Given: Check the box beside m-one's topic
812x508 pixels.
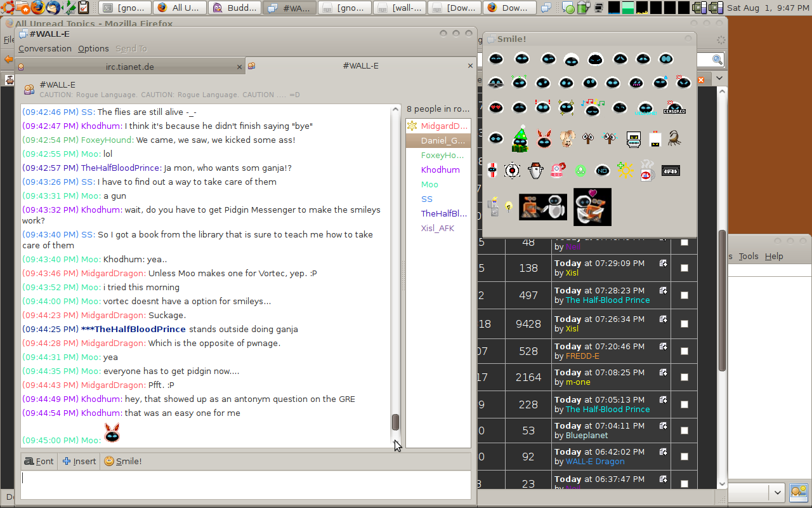Looking at the screenshot, I should pyautogui.click(x=684, y=377).
